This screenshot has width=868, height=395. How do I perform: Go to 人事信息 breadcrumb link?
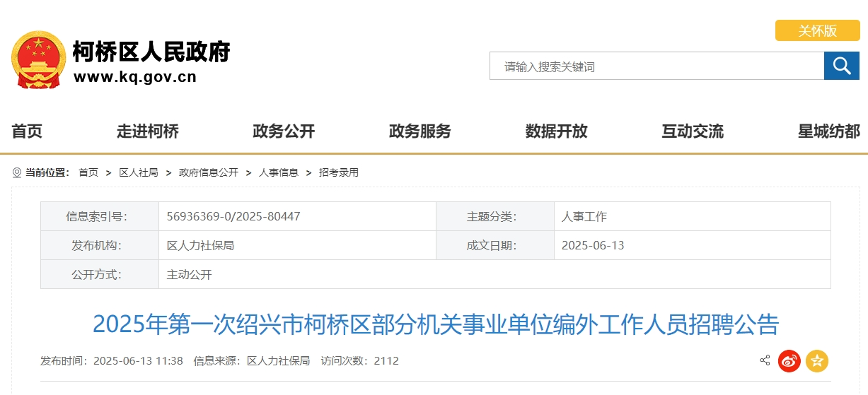(x=279, y=172)
